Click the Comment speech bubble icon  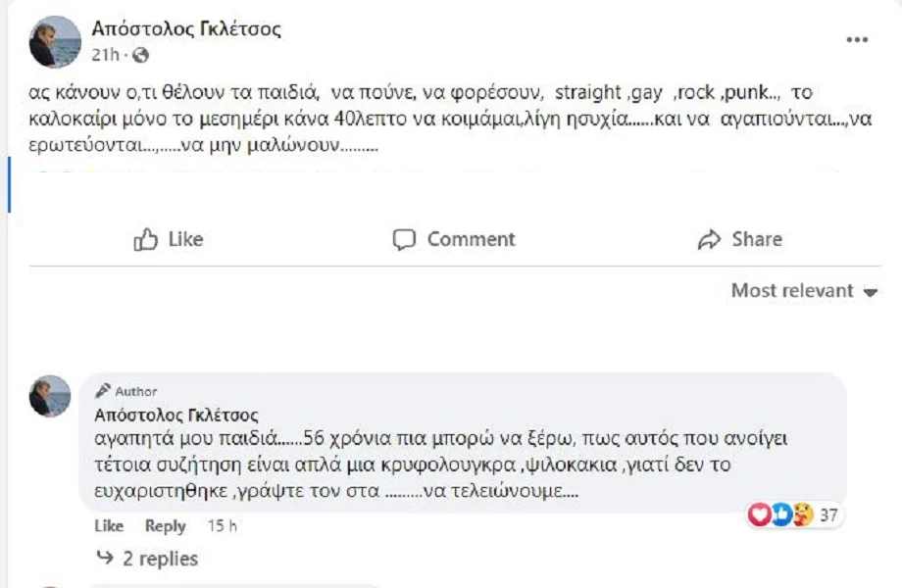tap(404, 240)
